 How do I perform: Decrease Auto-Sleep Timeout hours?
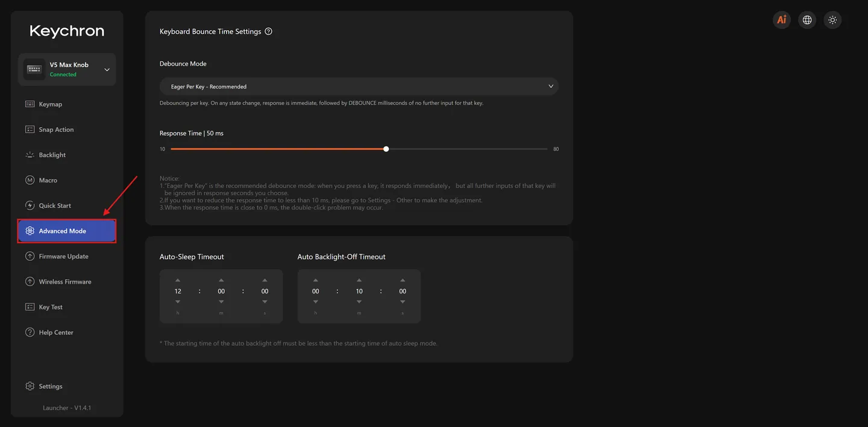(178, 302)
